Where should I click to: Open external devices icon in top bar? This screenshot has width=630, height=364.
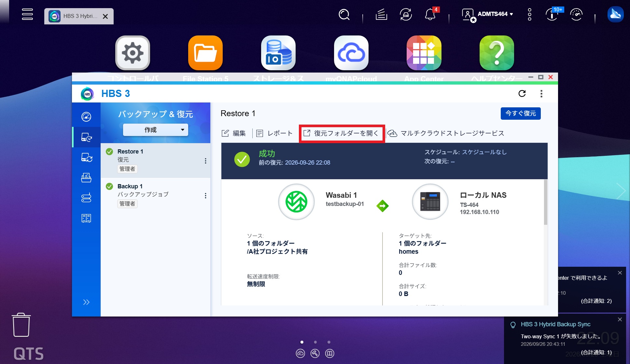pyautogui.click(x=406, y=15)
